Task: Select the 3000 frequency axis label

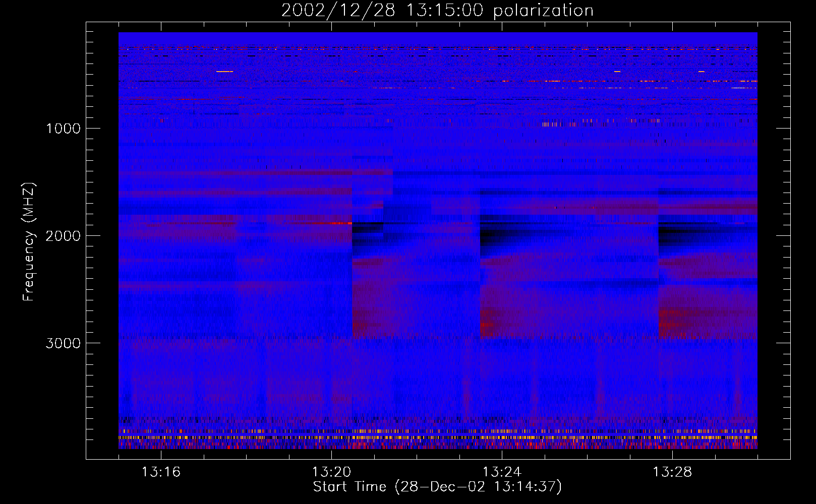Action: [x=63, y=343]
